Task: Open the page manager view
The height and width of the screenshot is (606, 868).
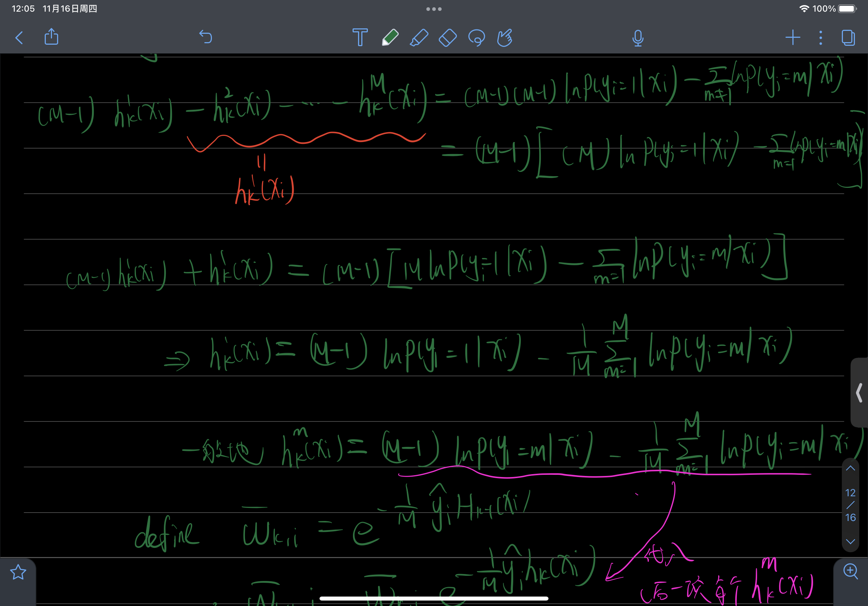Action: click(x=848, y=37)
